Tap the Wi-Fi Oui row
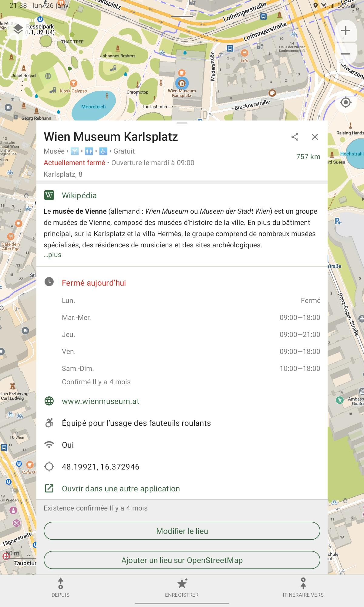Viewport: 364px width, 607px height. pos(182,445)
